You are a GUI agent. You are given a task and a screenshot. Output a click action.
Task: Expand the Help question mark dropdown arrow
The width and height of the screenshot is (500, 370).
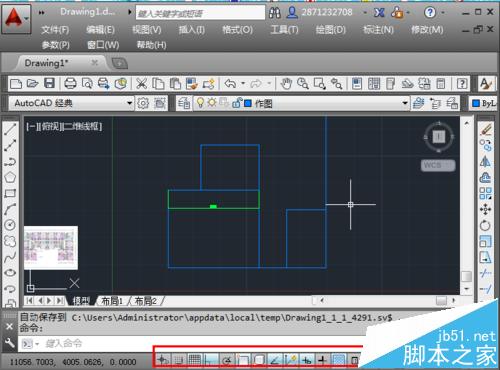[x=443, y=13]
